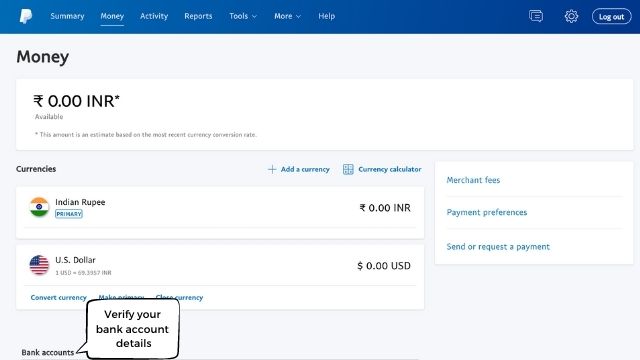The width and height of the screenshot is (640, 360).
Task: Click the Currency calculator grid icon
Action: pos(348,169)
